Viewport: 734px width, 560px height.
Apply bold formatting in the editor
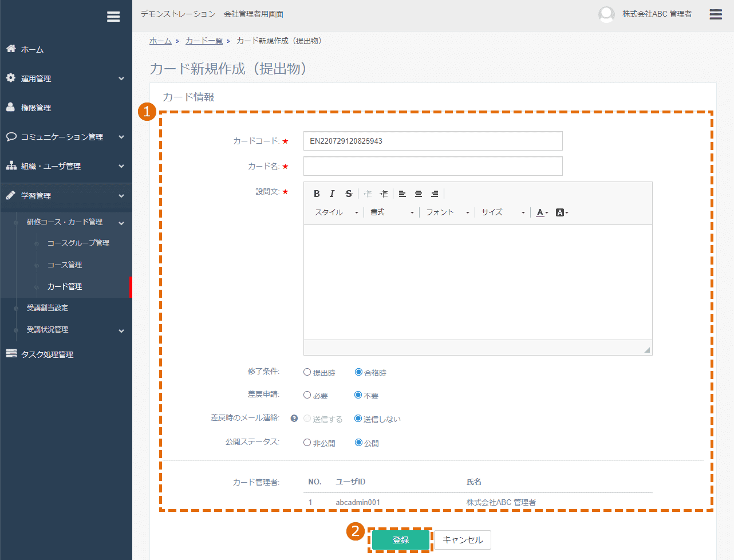(317, 194)
